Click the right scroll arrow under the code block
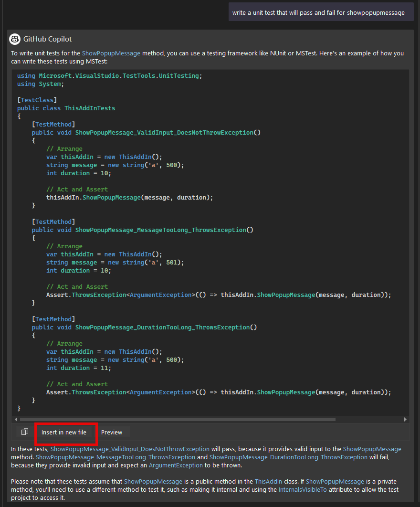The image size is (420, 507). tap(405, 419)
